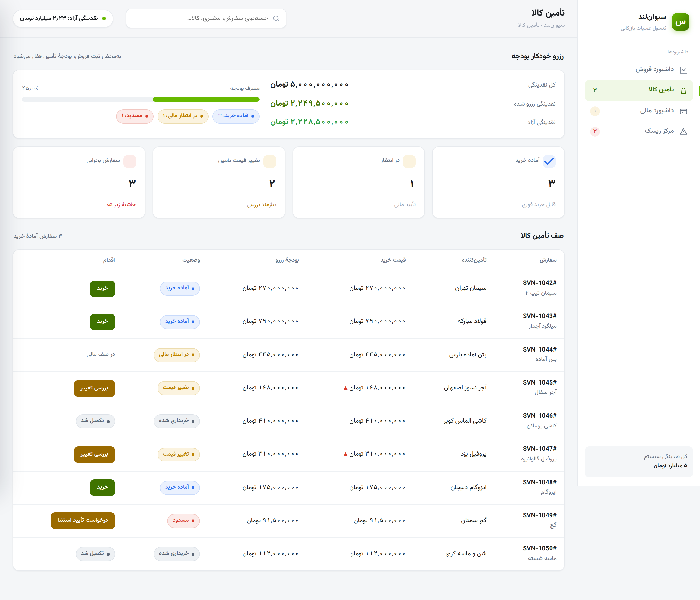The width and height of the screenshot is (700, 600).
Task: Click supplier name شن و ماسه کرج
Action: click(x=466, y=554)
